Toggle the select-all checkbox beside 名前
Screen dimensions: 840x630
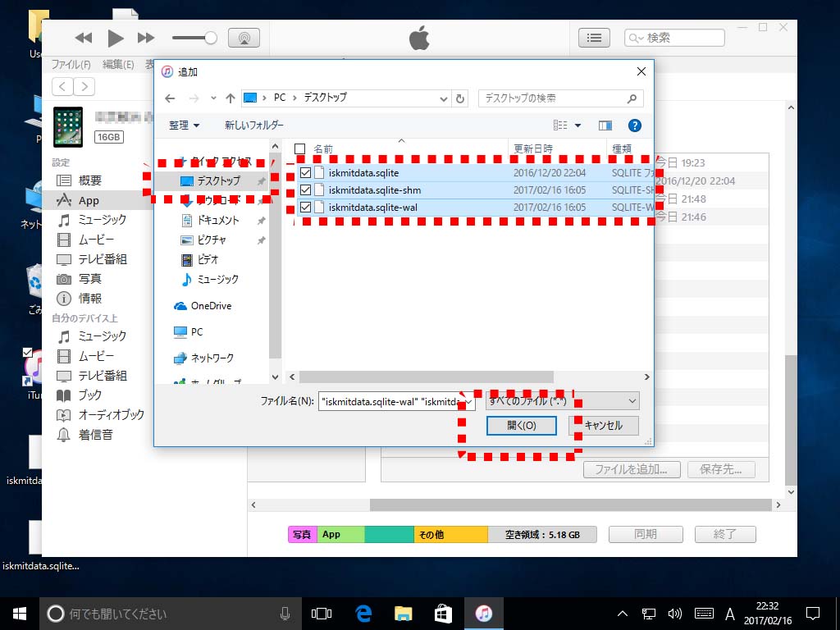tap(299, 149)
